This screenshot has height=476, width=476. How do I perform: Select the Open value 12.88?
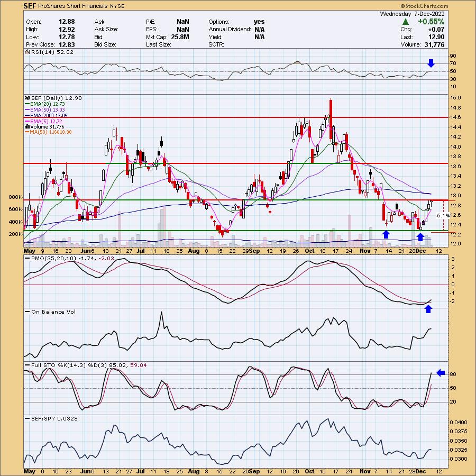coord(67,22)
